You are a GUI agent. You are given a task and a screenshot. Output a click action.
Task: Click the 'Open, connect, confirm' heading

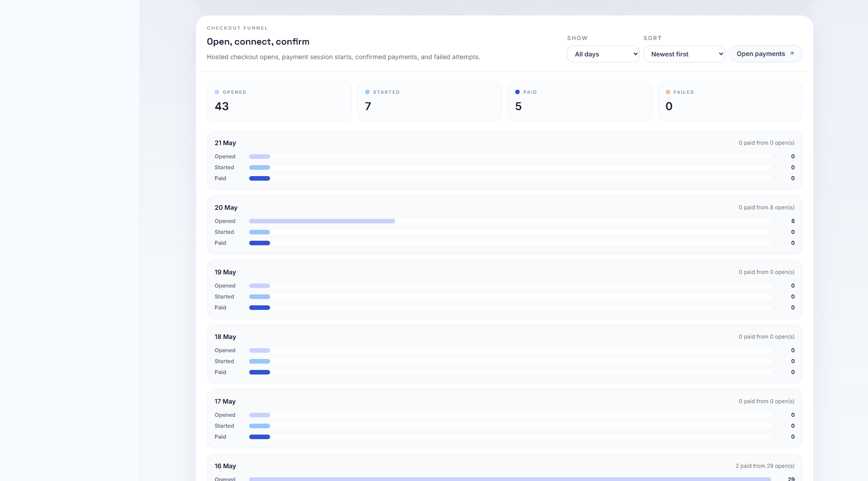(258, 42)
